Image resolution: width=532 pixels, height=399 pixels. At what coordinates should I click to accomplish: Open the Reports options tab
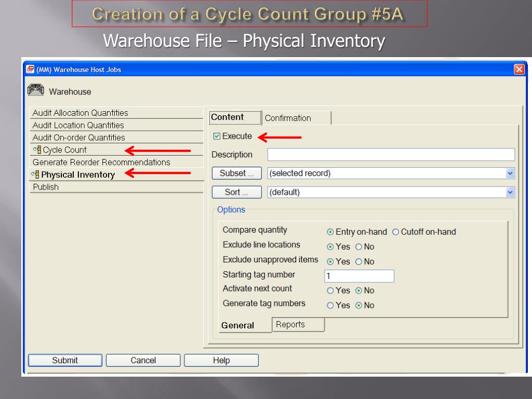[298, 324]
